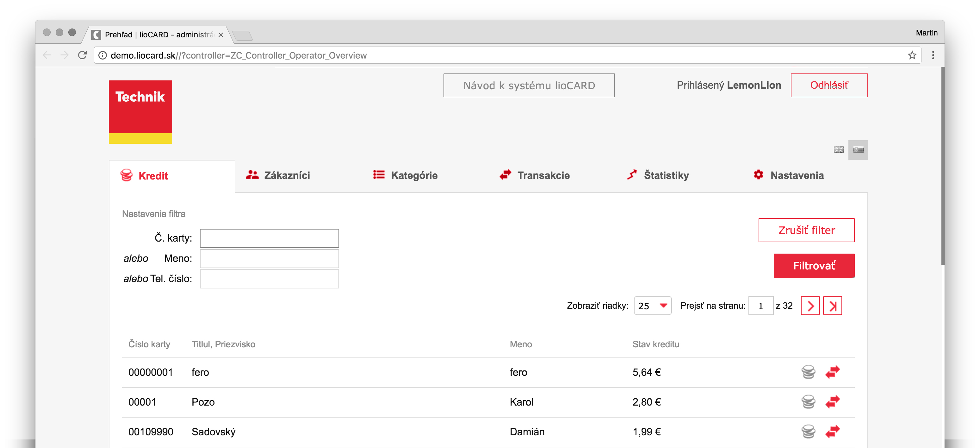Click the red transfer arrows in fero row
Viewport: 980px width, 448px height.
pos(832,372)
